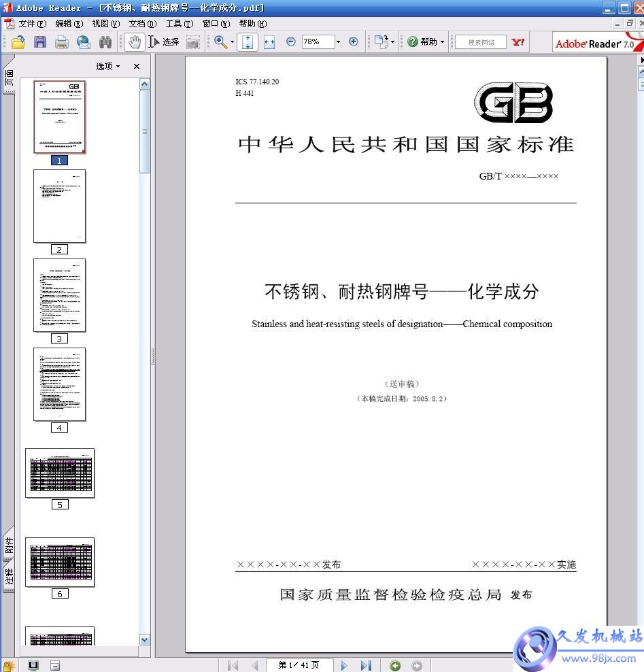Jump to the last page

point(366,665)
